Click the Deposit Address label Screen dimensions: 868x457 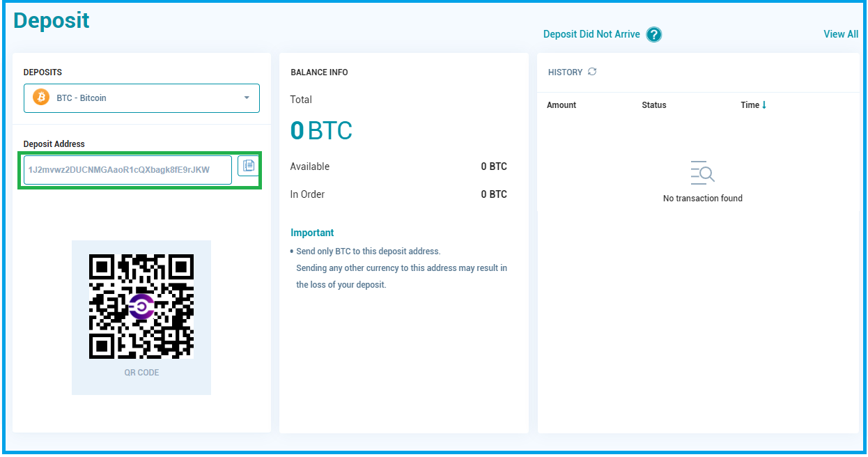point(54,144)
